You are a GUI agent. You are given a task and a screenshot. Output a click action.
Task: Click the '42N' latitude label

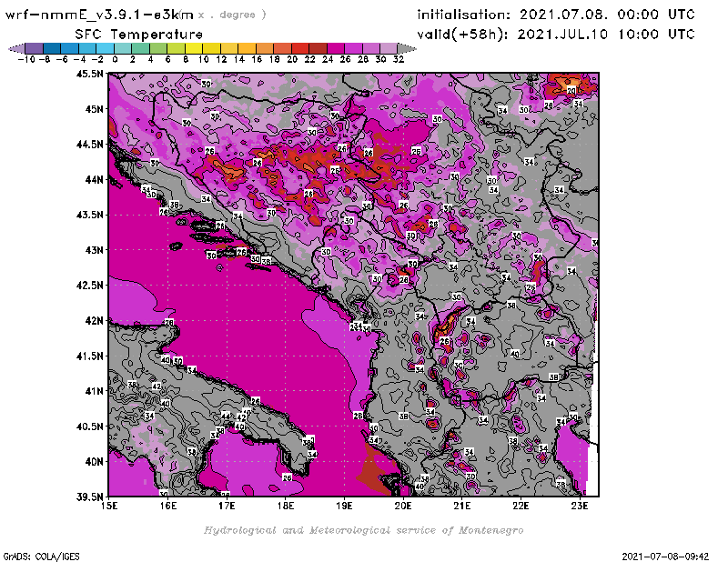95,321
